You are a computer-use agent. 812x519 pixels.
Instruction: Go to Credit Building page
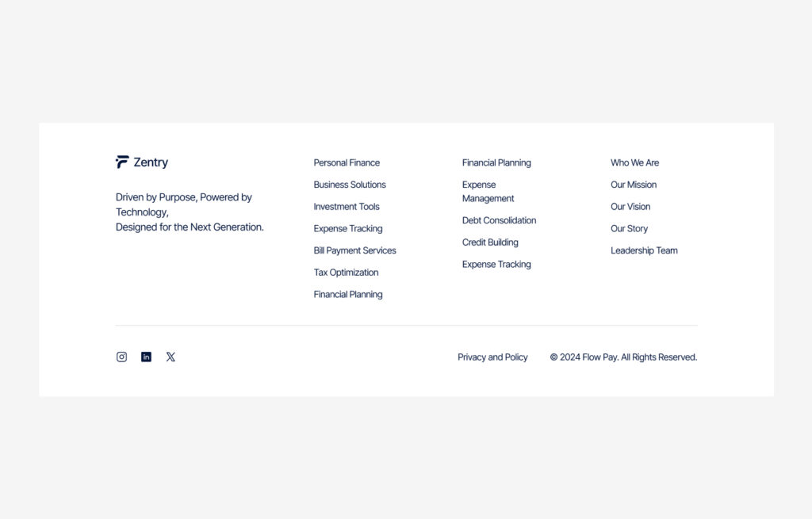[490, 242]
